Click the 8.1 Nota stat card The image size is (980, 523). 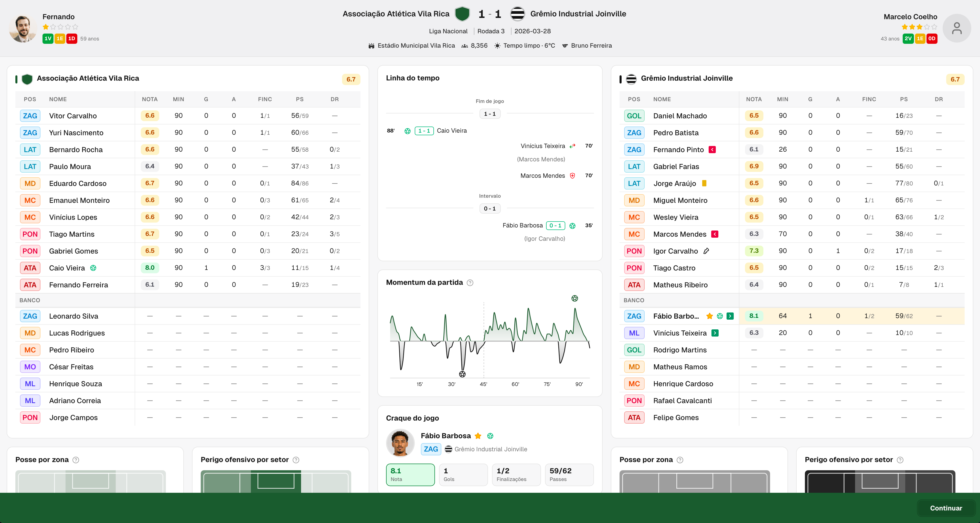pos(410,475)
